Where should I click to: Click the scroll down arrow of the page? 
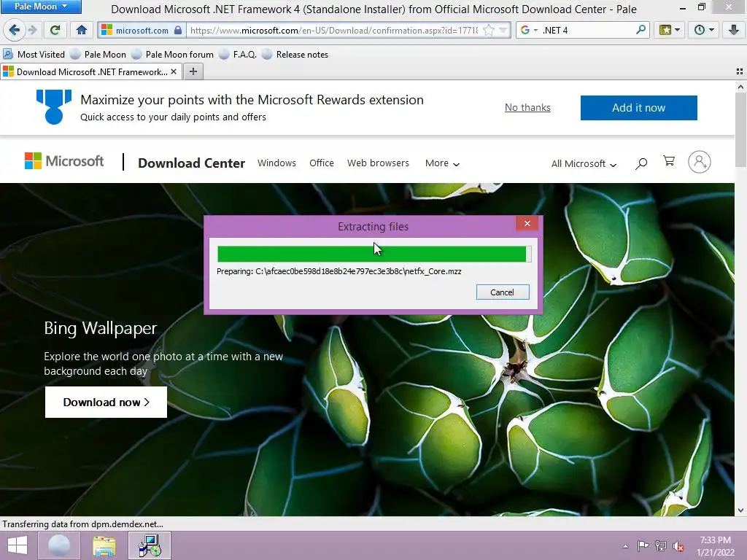740,510
